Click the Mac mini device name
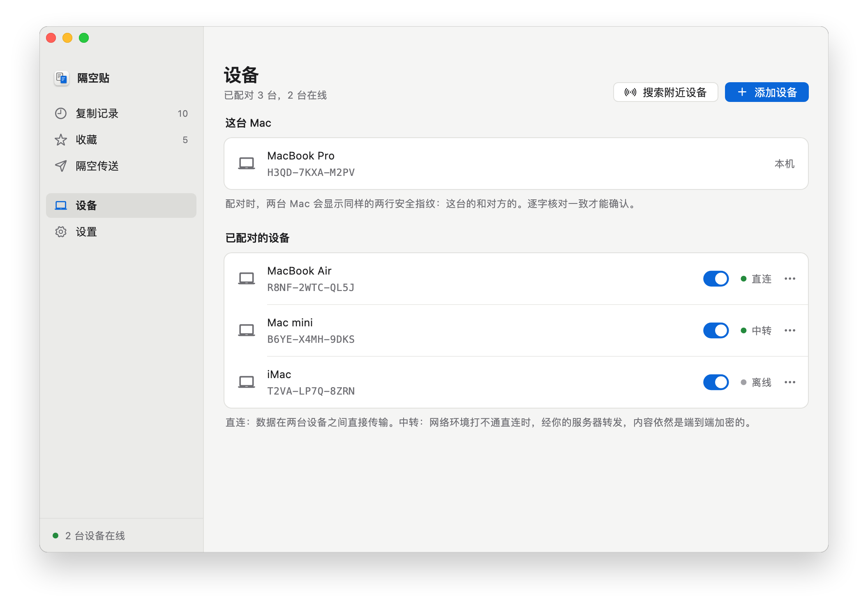Image resolution: width=868 pixels, height=605 pixels. [290, 323]
